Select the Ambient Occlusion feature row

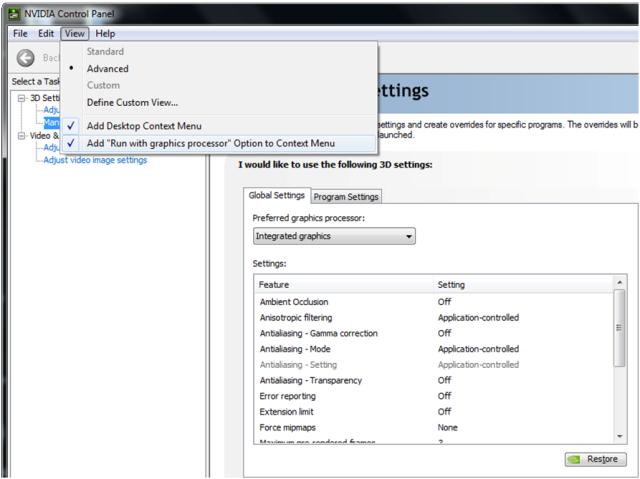coord(435,302)
